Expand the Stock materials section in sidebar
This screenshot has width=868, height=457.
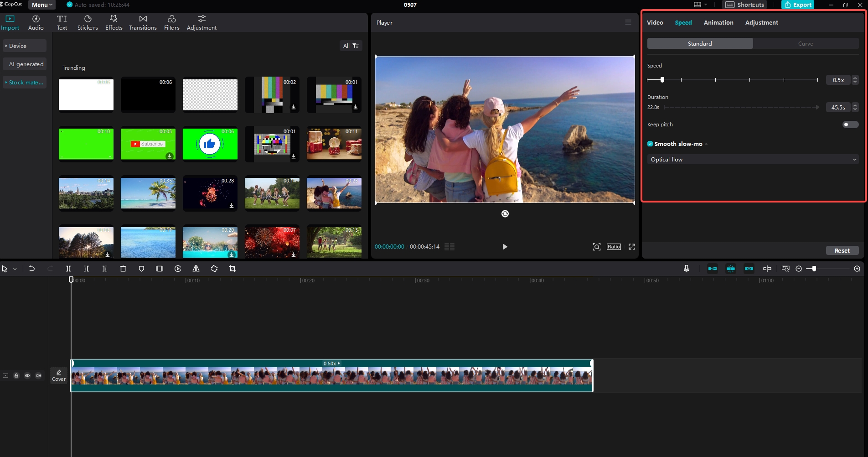[x=25, y=82]
